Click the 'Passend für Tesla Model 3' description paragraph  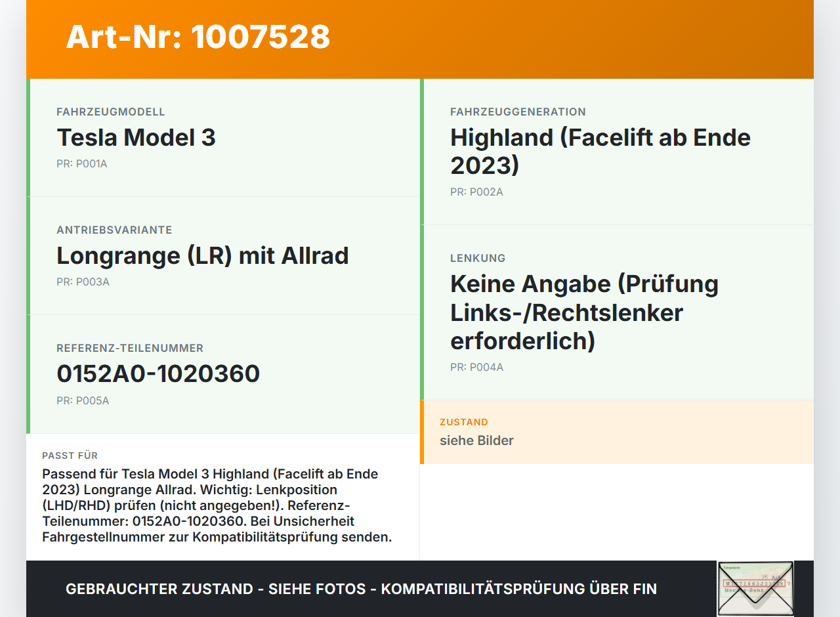pos(217,505)
